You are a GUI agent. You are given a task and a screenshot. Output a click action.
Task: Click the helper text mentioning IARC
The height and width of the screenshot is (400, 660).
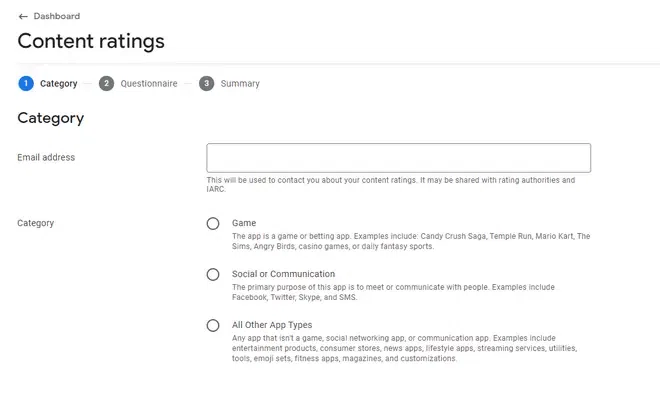390,184
